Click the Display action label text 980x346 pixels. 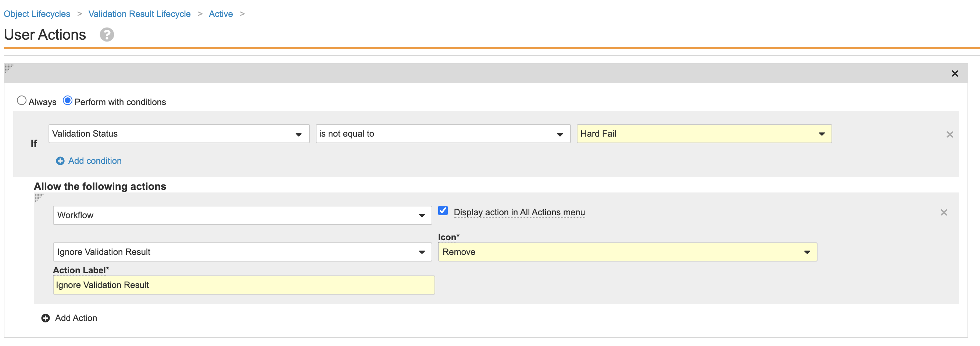pyautogui.click(x=519, y=212)
